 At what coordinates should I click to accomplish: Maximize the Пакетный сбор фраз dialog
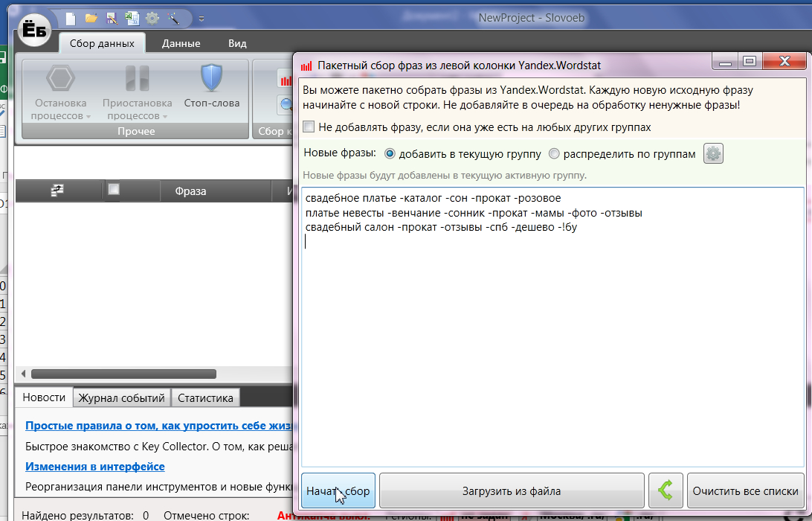pyautogui.click(x=750, y=61)
